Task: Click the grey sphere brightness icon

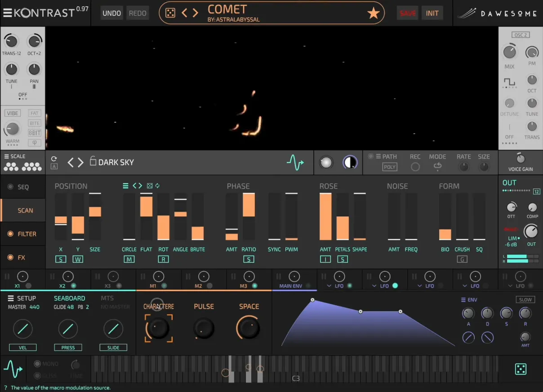Action: 326,163
